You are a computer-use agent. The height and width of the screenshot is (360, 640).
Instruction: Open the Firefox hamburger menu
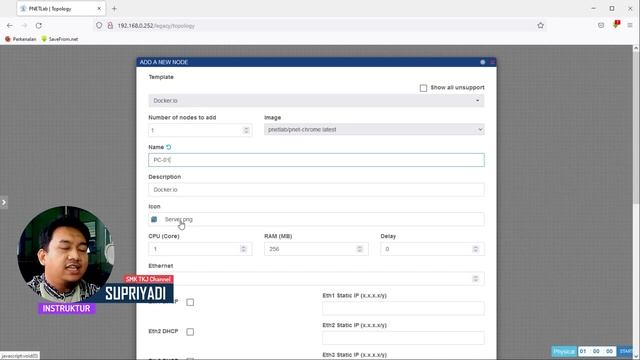pos(630,25)
